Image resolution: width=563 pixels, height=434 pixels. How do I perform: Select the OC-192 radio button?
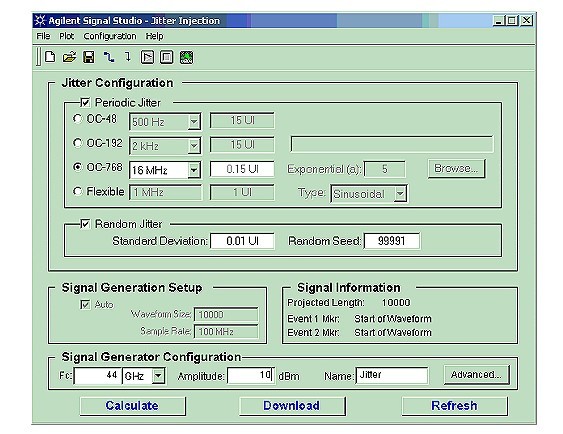(x=77, y=143)
